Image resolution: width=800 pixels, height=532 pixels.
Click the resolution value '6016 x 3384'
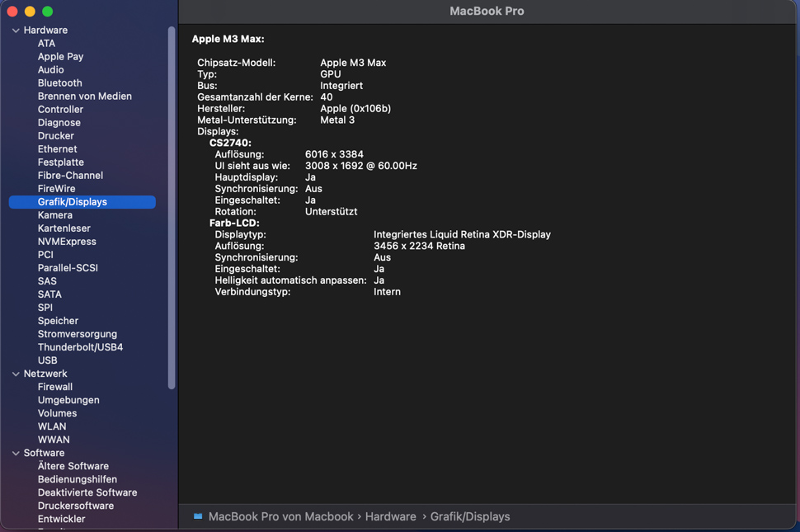point(334,154)
